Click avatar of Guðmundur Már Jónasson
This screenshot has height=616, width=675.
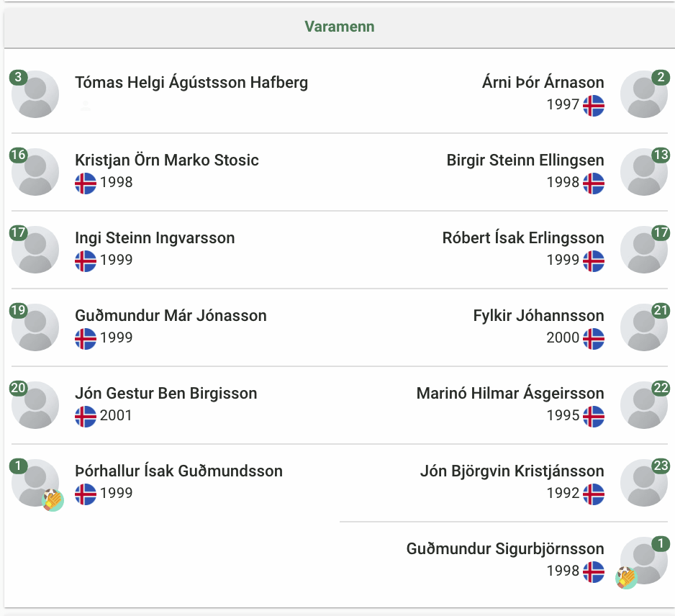pyautogui.click(x=35, y=327)
